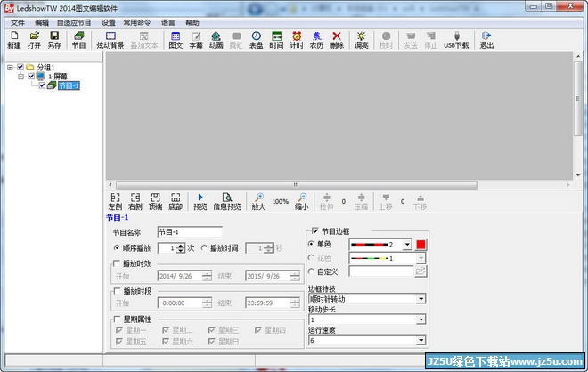Click the vertical scrollbar thumb of canvas
The height and width of the screenshot is (372, 588).
click(x=578, y=98)
